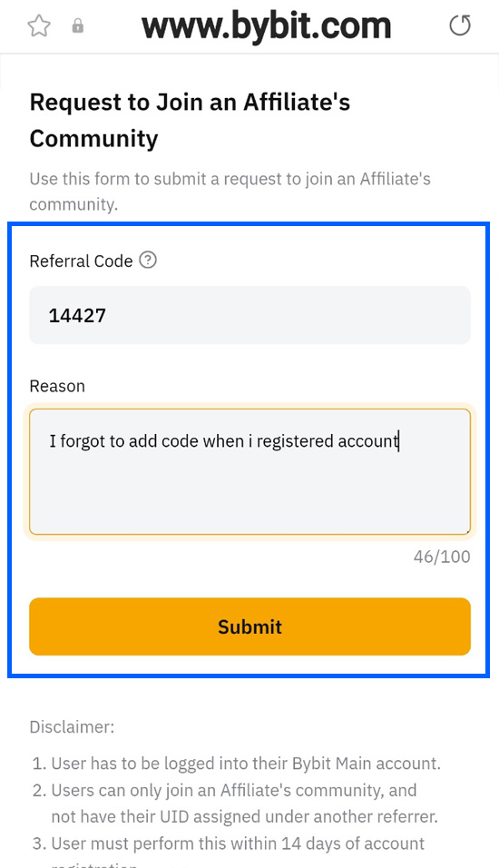The width and height of the screenshot is (499, 868).
Task: Select the www.bybit.com address bar
Action: click(267, 26)
